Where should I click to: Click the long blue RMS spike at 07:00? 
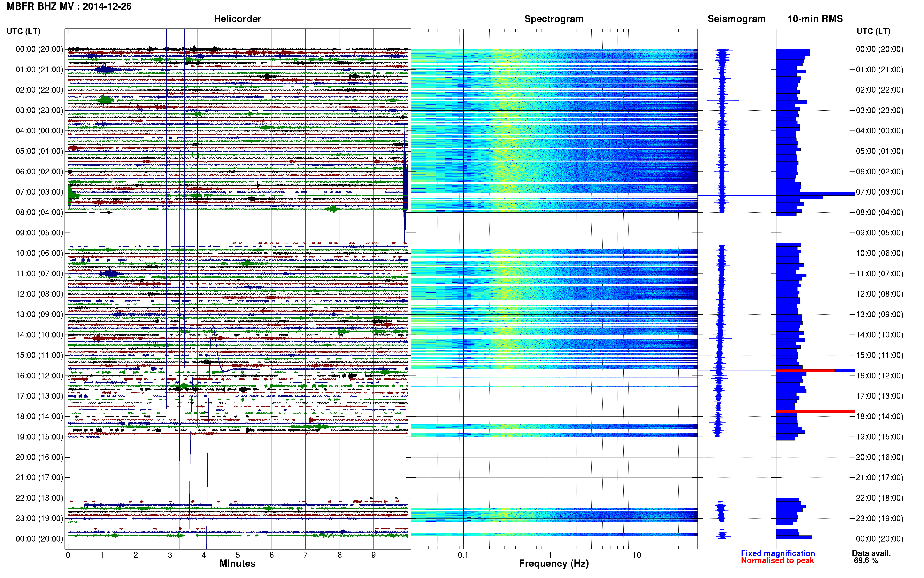coord(815,194)
